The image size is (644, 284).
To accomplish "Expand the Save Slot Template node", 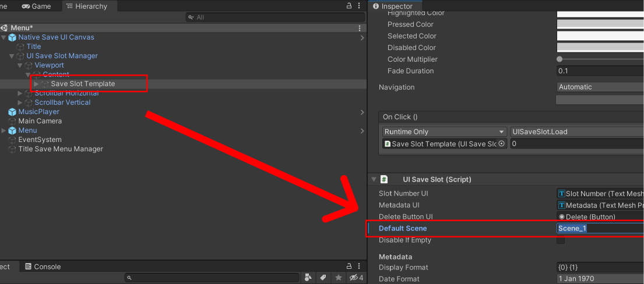I will pyautogui.click(x=37, y=84).
